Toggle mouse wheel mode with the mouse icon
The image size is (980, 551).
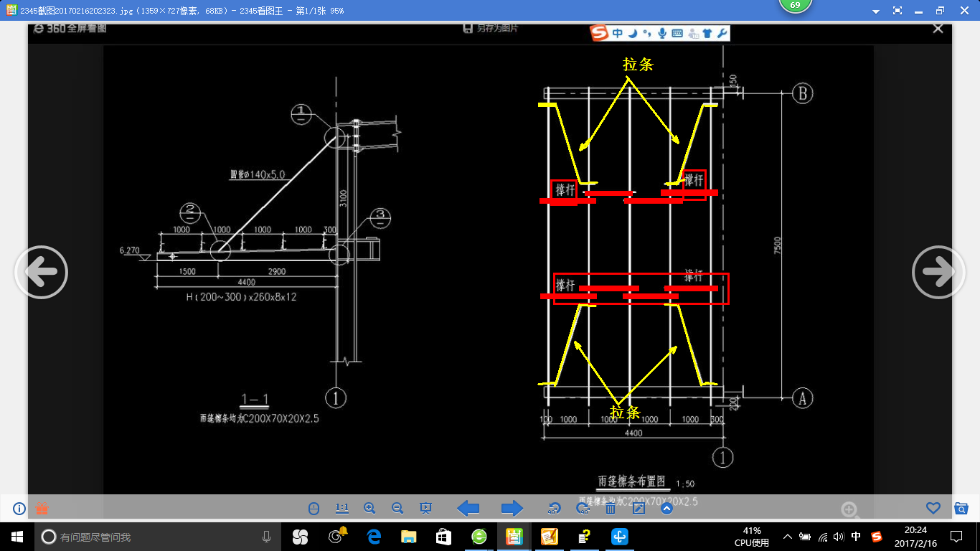click(314, 509)
